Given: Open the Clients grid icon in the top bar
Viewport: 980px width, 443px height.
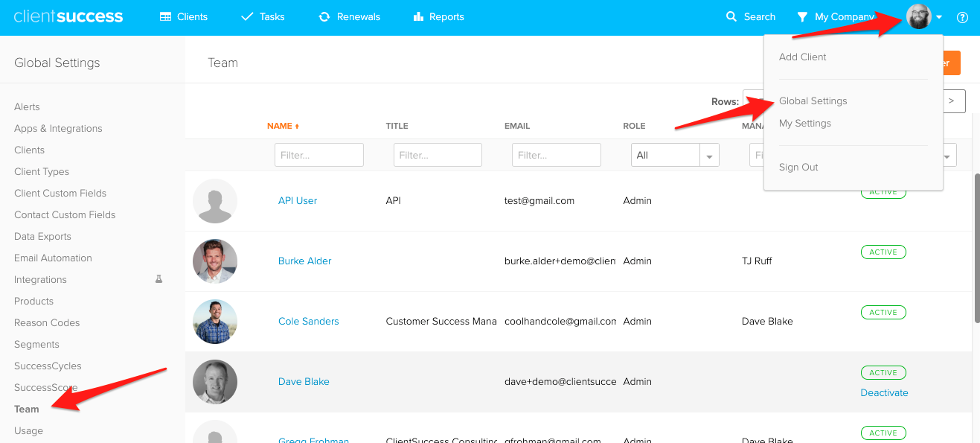Looking at the screenshot, I should pyautogui.click(x=166, y=16).
